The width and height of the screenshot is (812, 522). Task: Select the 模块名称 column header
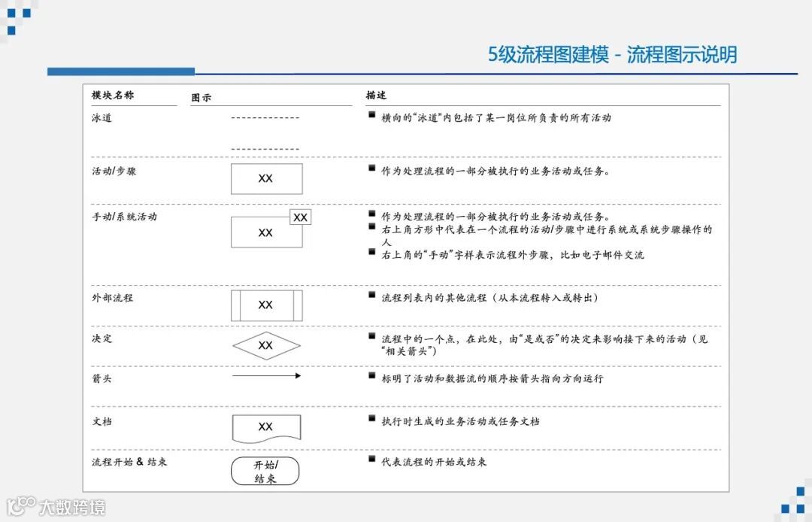[112, 95]
